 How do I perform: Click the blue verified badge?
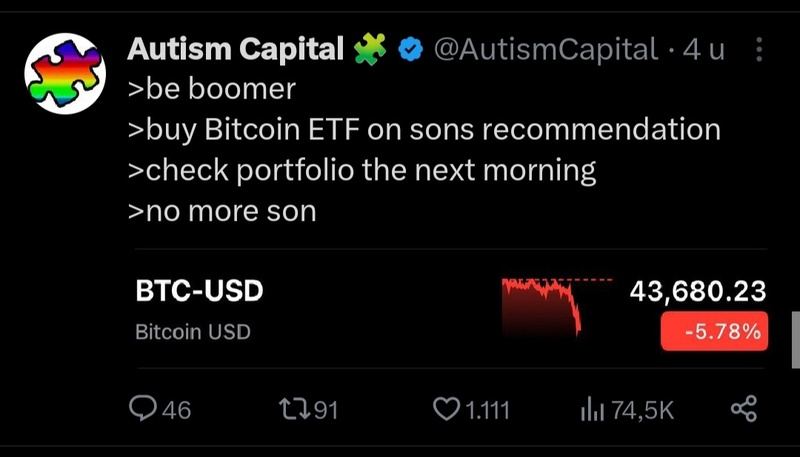[x=410, y=48]
